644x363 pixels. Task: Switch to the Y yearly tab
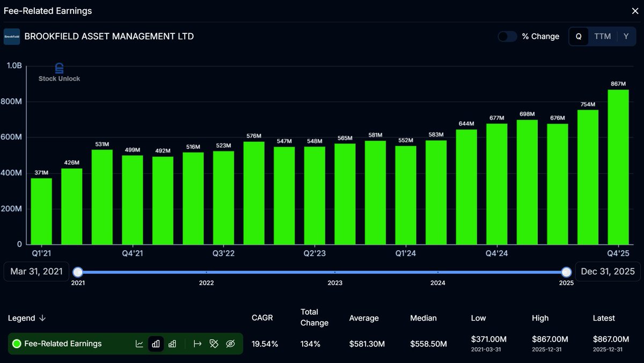pos(626,37)
